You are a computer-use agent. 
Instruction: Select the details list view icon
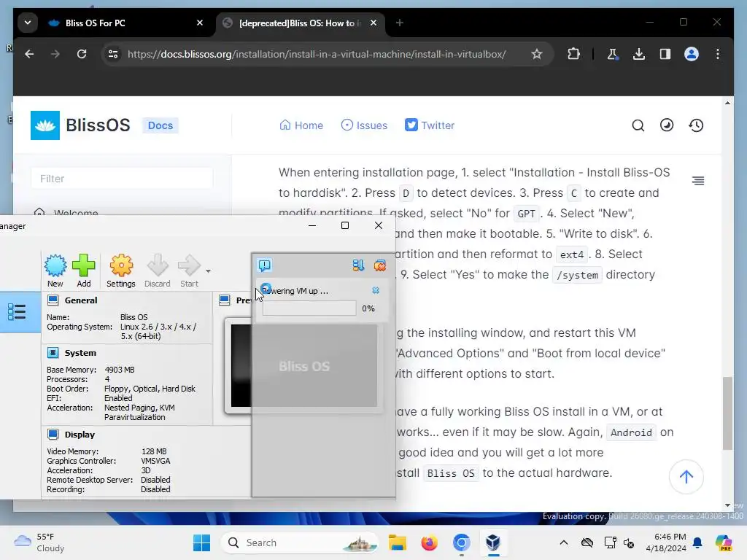click(17, 312)
